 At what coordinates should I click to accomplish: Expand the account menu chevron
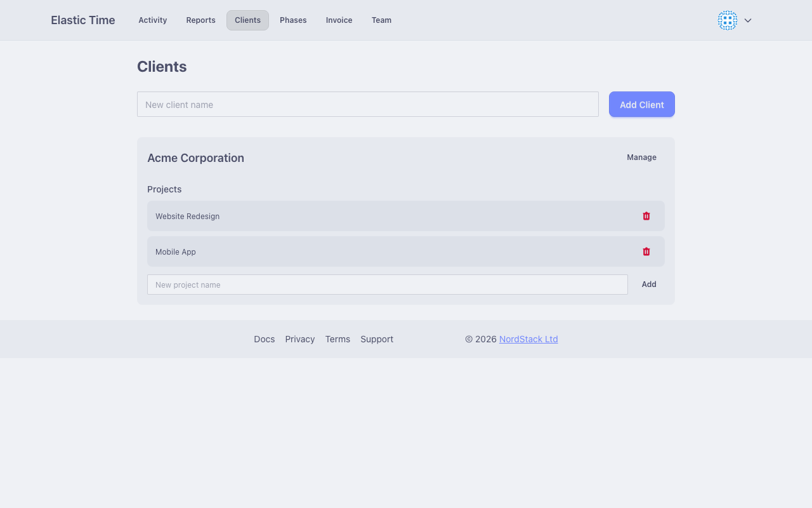pos(748,20)
